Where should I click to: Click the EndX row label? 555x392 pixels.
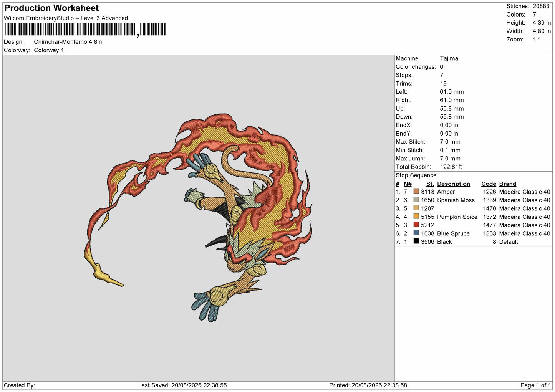click(x=404, y=125)
